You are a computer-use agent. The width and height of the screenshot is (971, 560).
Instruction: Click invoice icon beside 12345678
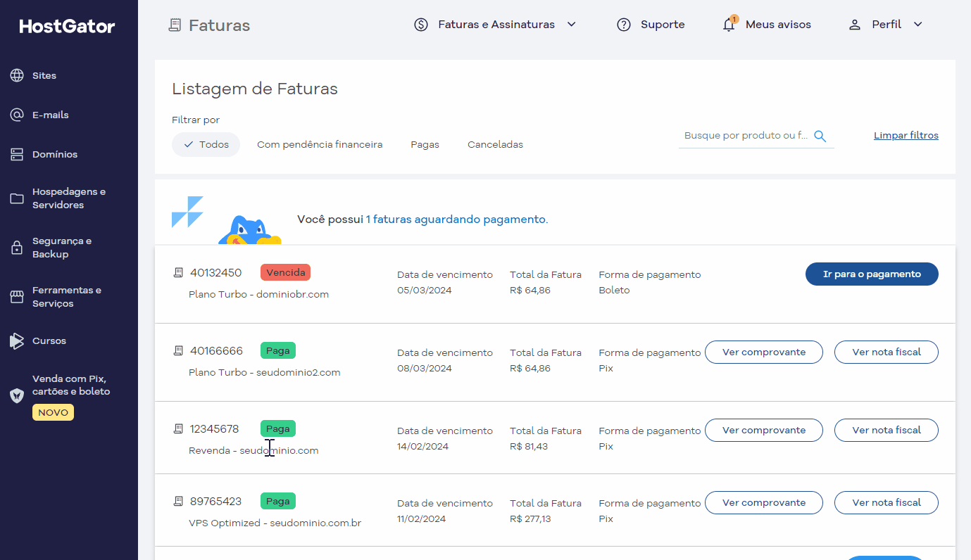[x=178, y=428]
